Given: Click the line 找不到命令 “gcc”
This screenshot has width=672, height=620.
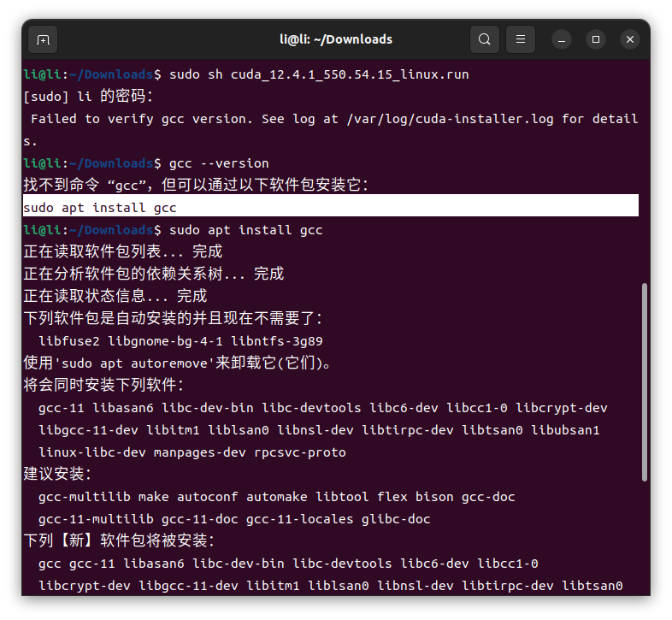Looking at the screenshot, I should [x=196, y=186].
